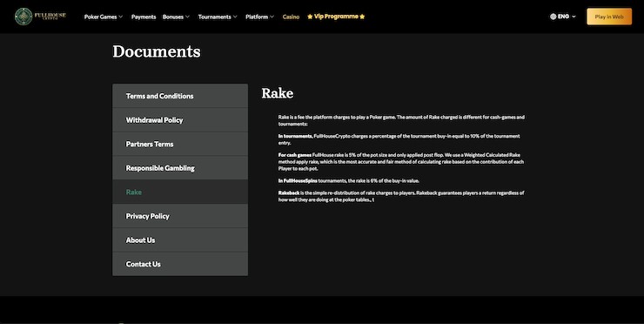This screenshot has height=324, width=644.
Task: Open Terms and Conditions document
Action: [x=180, y=96]
